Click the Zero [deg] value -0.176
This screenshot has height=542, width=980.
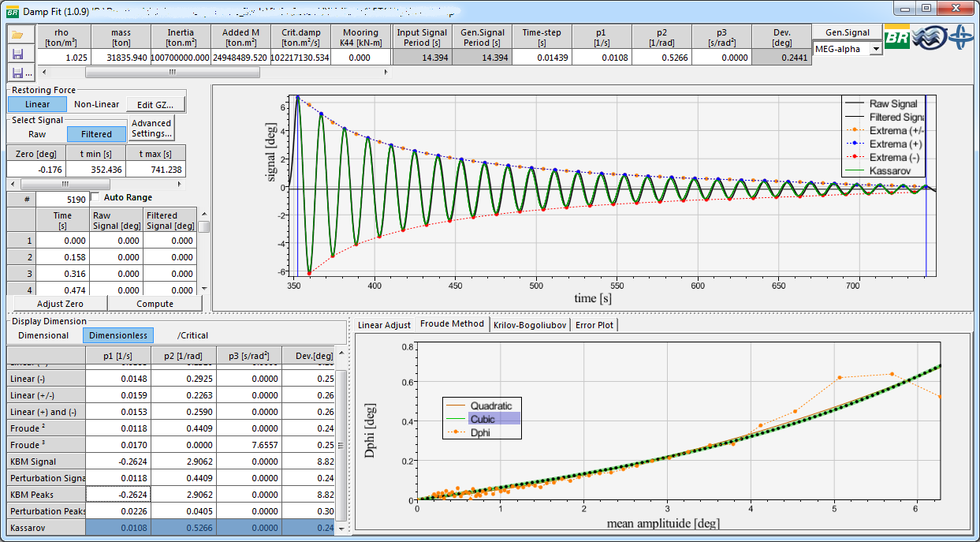click(x=35, y=170)
